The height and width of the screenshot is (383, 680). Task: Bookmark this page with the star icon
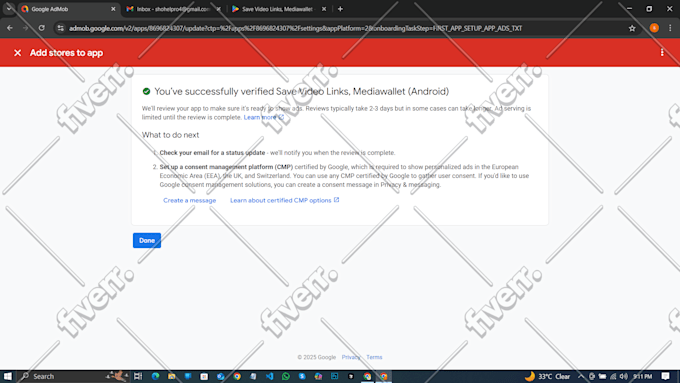coord(632,28)
